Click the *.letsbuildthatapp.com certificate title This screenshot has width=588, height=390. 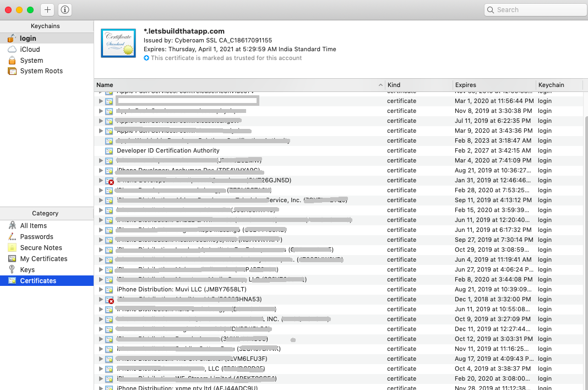[184, 31]
